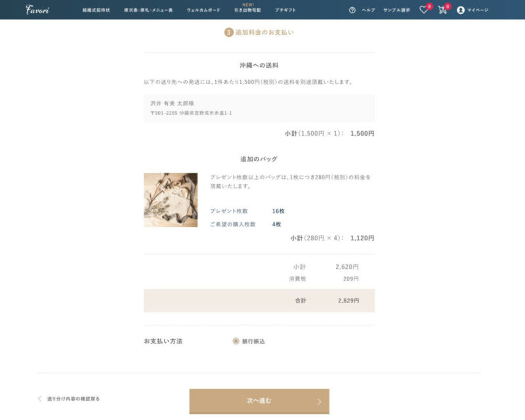Click the arrow on 次へ進む button

(319, 402)
